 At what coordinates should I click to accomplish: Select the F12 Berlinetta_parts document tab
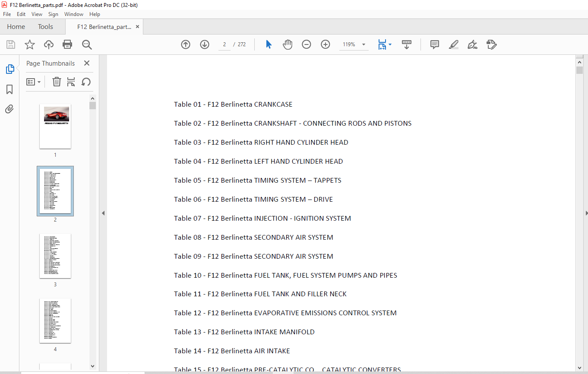coord(104,27)
